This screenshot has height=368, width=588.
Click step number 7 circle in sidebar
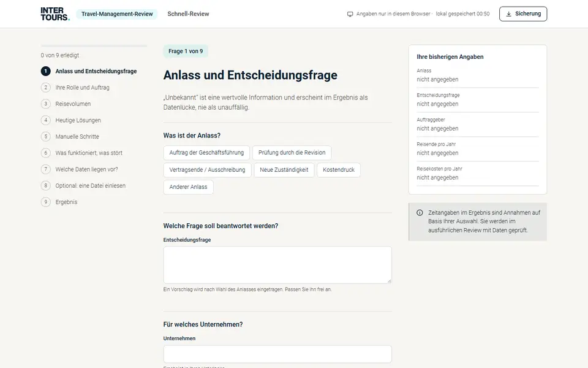[46, 169]
